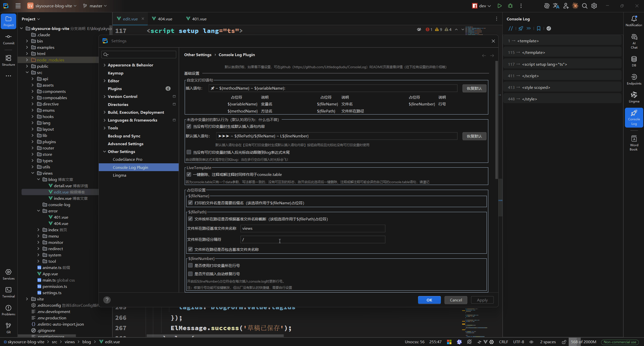Click the Code With Me user icon
Image resolution: width=644 pixels, height=346 pixels.
[x=566, y=6]
